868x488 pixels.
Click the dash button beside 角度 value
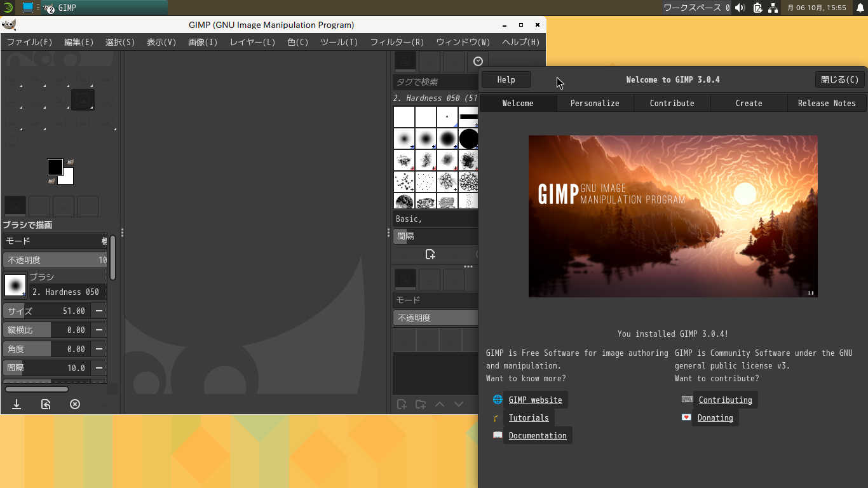[x=99, y=349]
